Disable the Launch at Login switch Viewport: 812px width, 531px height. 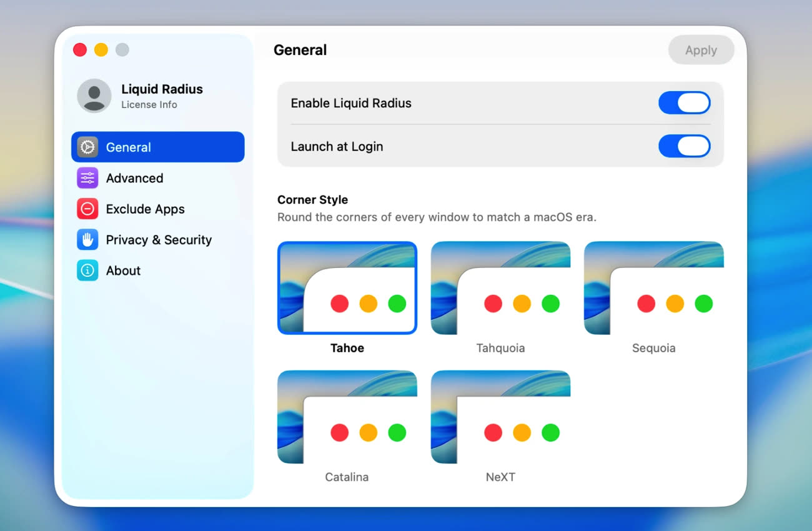tap(685, 146)
